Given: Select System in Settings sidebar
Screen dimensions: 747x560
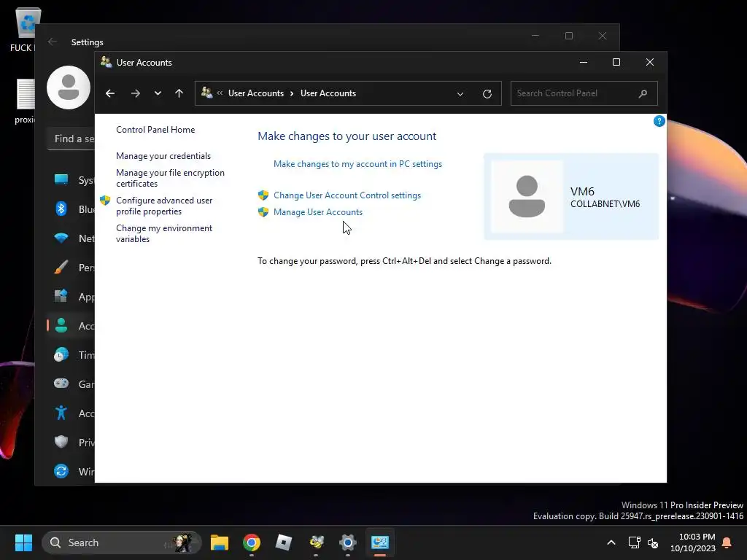Looking at the screenshot, I should 74,180.
